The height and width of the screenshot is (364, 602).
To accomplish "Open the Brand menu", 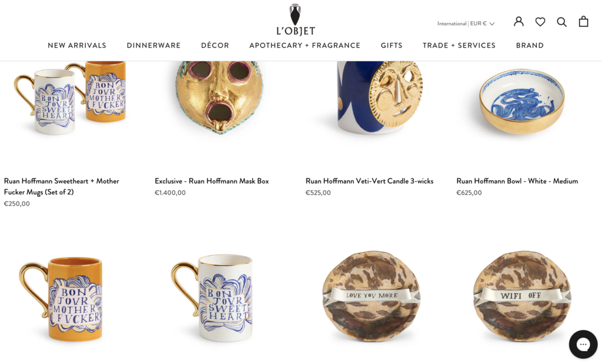I will click(530, 45).
